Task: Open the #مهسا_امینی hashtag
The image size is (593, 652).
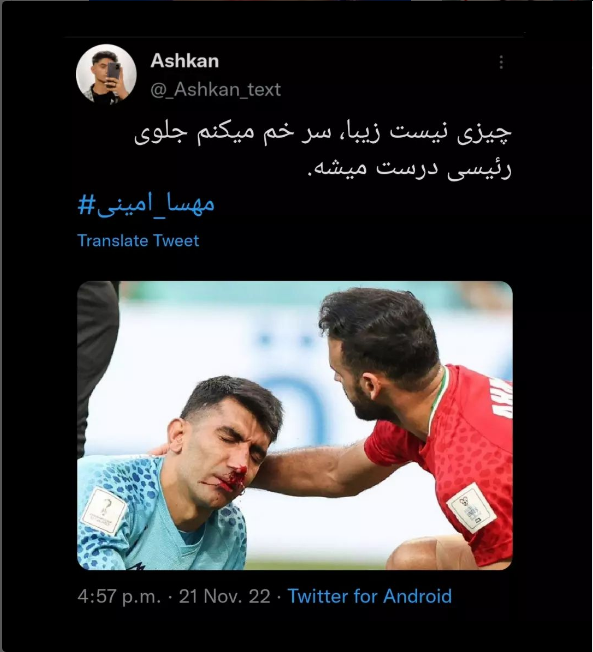Action: coord(146,203)
